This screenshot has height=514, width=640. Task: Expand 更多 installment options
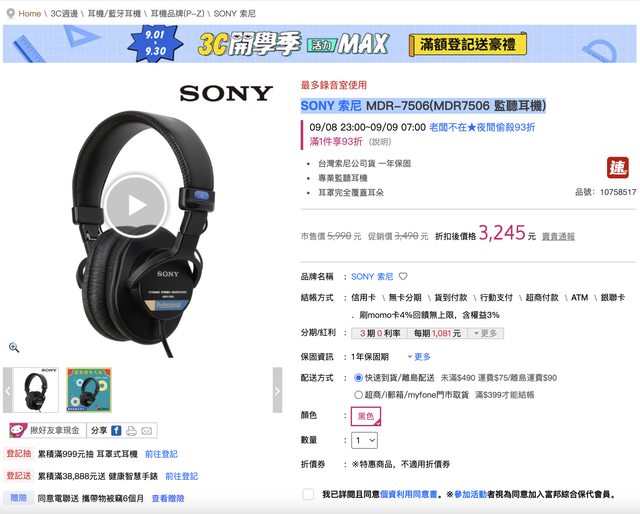tap(485, 333)
